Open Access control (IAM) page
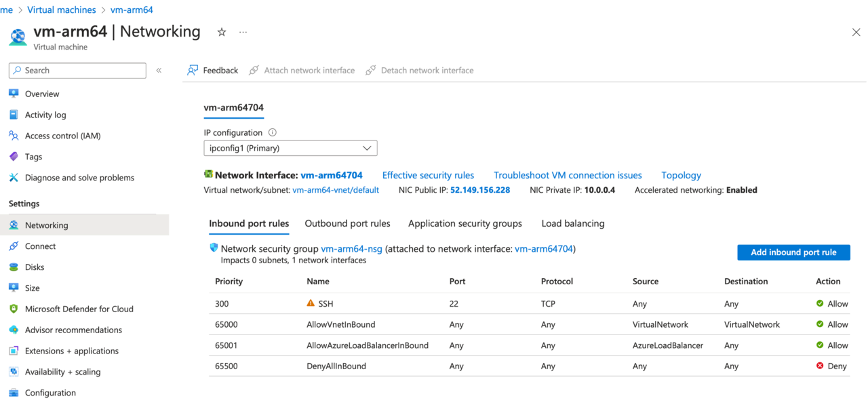 pyautogui.click(x=62, y=136)
